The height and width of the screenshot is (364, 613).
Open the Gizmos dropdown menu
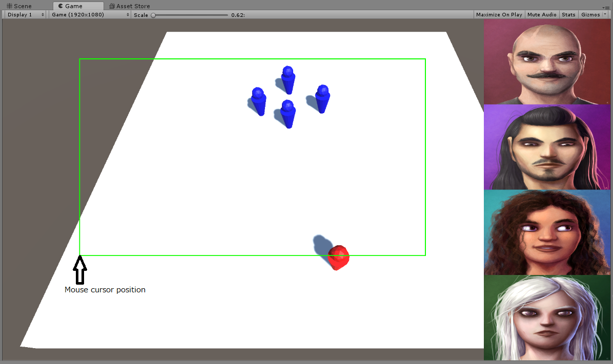(x=590, y=14)
